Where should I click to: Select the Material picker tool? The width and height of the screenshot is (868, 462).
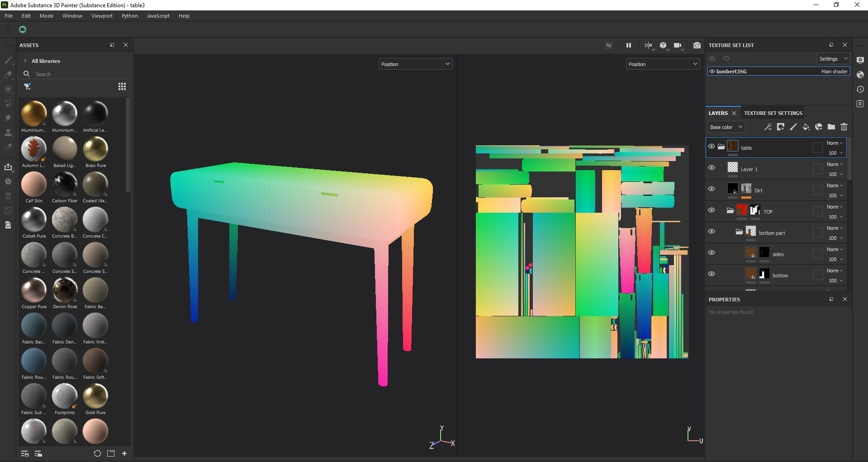(x=8, y=147)
